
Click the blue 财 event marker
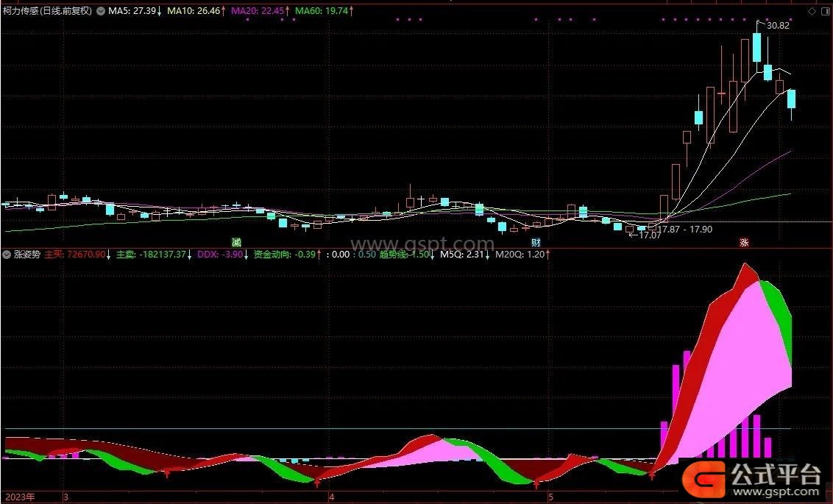pos(536,242)
